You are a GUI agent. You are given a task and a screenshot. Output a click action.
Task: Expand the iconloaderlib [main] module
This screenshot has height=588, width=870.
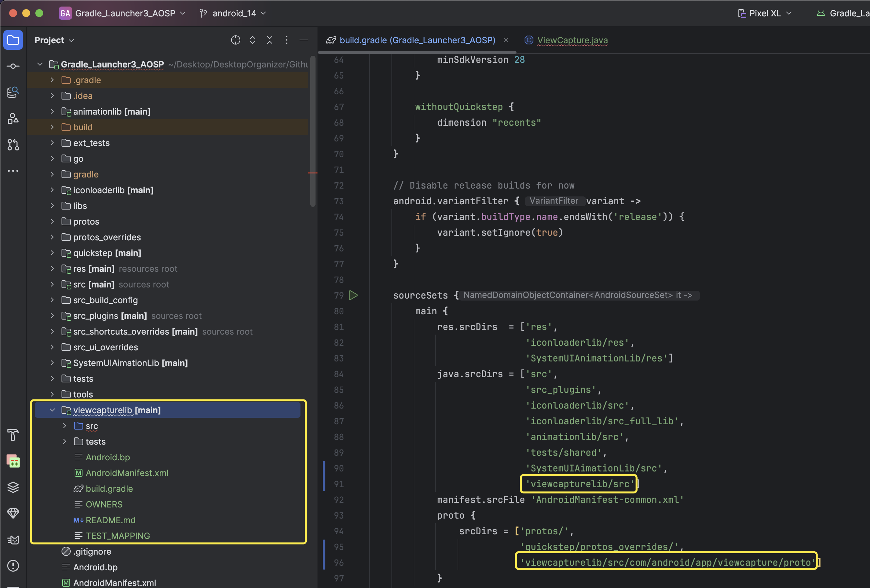52,190
